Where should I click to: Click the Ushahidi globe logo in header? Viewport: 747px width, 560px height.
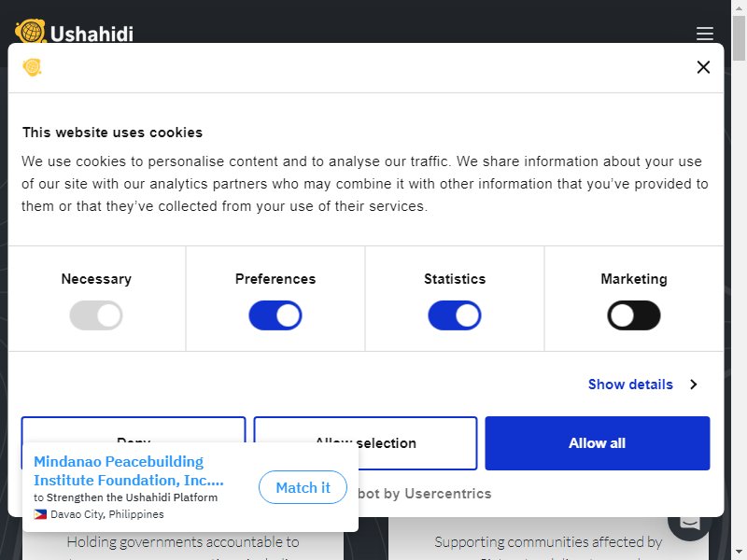click(31, 31)
